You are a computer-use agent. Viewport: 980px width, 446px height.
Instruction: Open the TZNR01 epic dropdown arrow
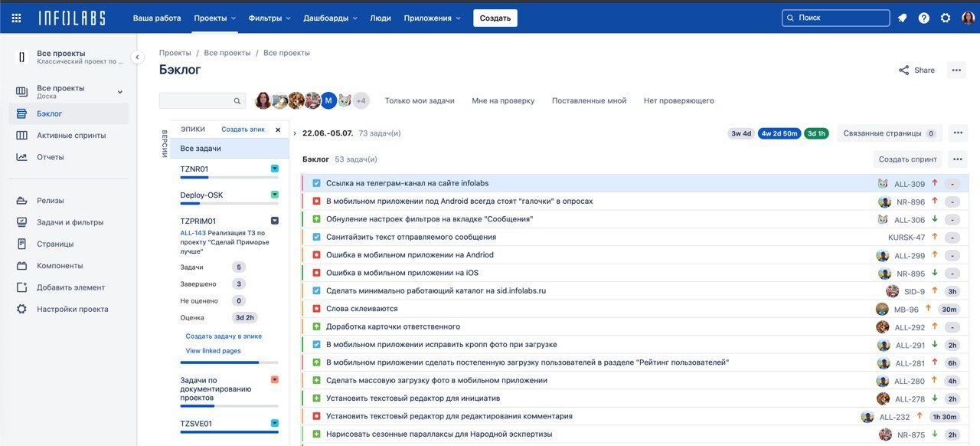(x=275, y=169)
